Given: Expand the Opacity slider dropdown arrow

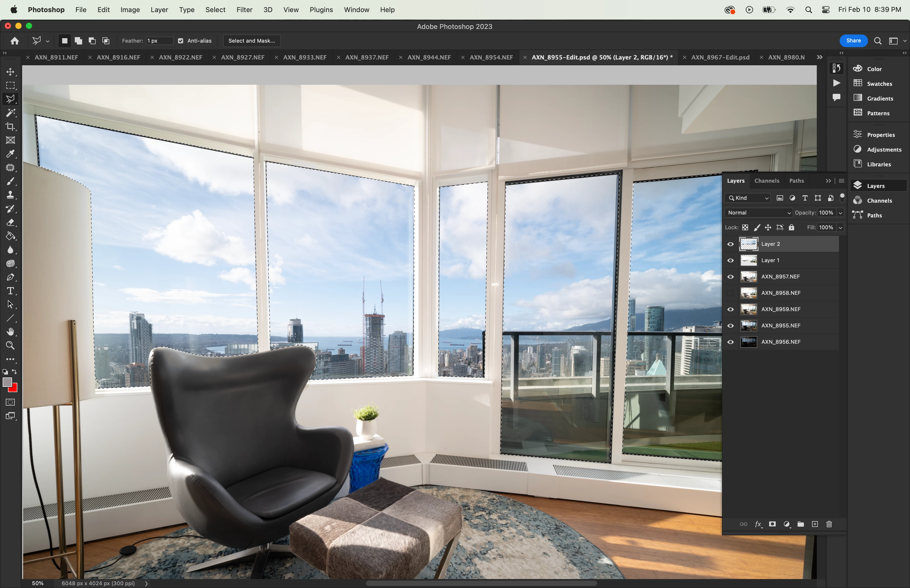Looking at the screenshot, I should coord(840,213).
